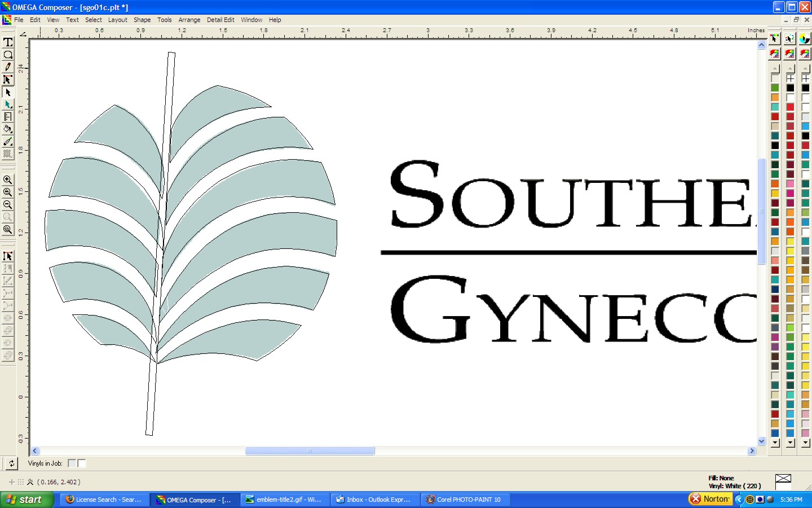Select the node edit pointer in lower toolbox
The height and width of the screenshot is (508, 812).
pos(8,256)
